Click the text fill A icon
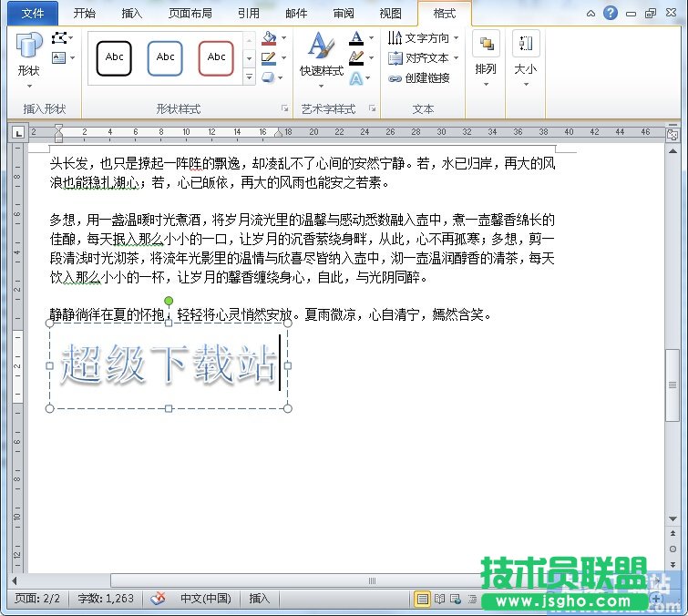Viewport: 688px width, 616px height. coord(356,38)
